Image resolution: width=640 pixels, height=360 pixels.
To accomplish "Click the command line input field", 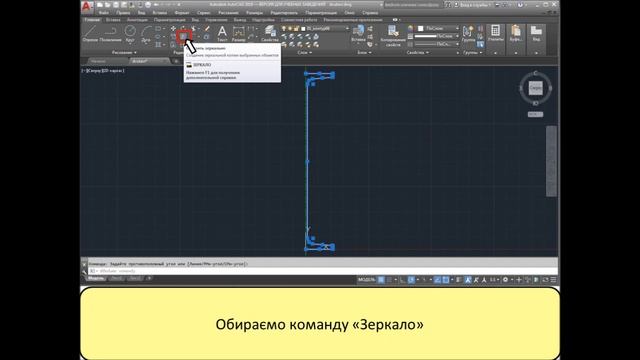I will (x=322, y=271).
